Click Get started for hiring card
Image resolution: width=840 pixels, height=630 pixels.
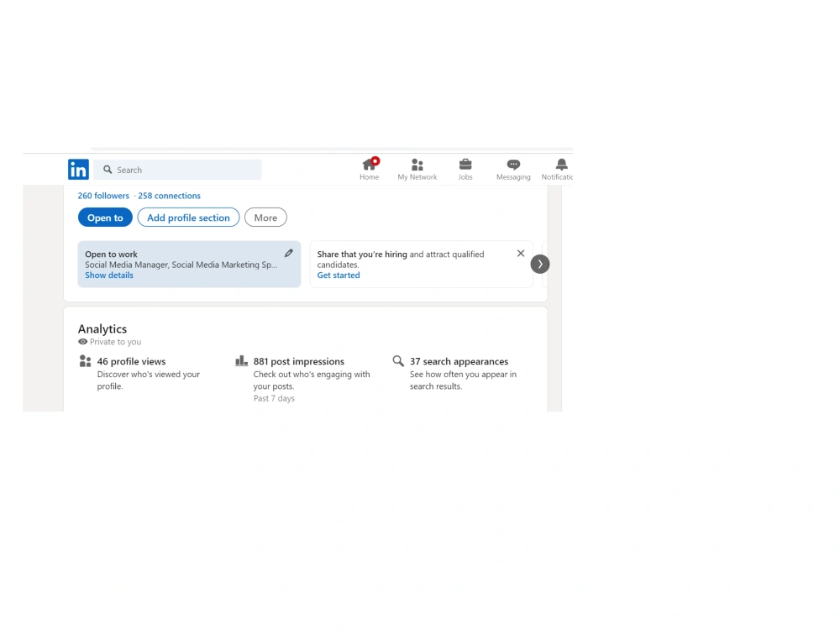tap(339, 275)
